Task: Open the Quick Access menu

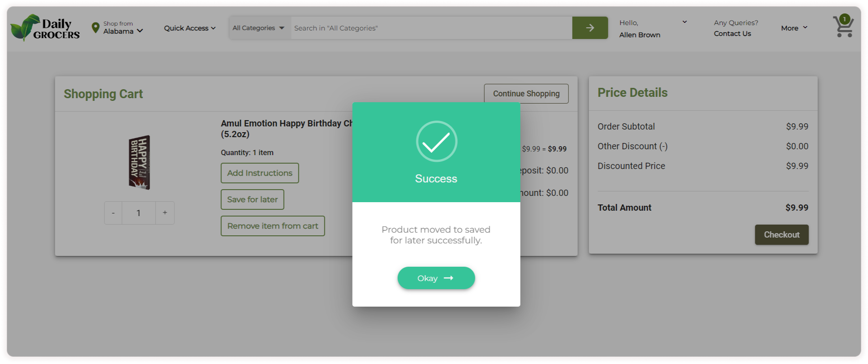Action: point(189,28)
